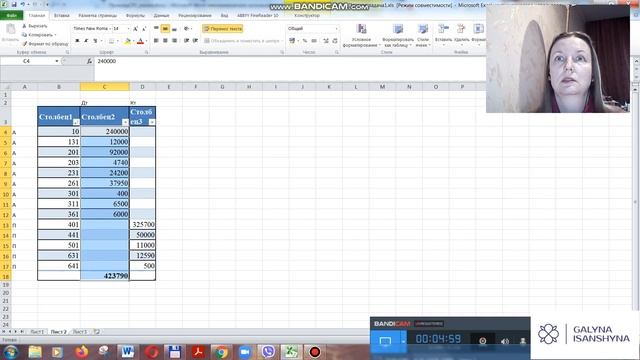Viewport: 640px width, 360px height.
Task: Toggle bold formatting
Action: [77, 41]
